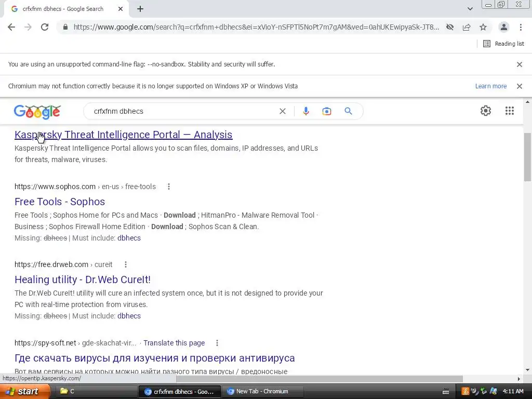Share this page via toolbar icon

(x=467, y=27)
